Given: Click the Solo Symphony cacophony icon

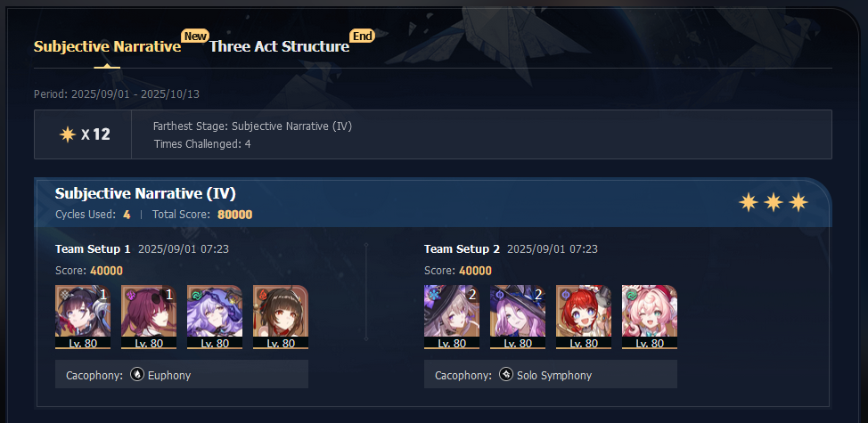Looking at the screenshot, I should 506,375.
